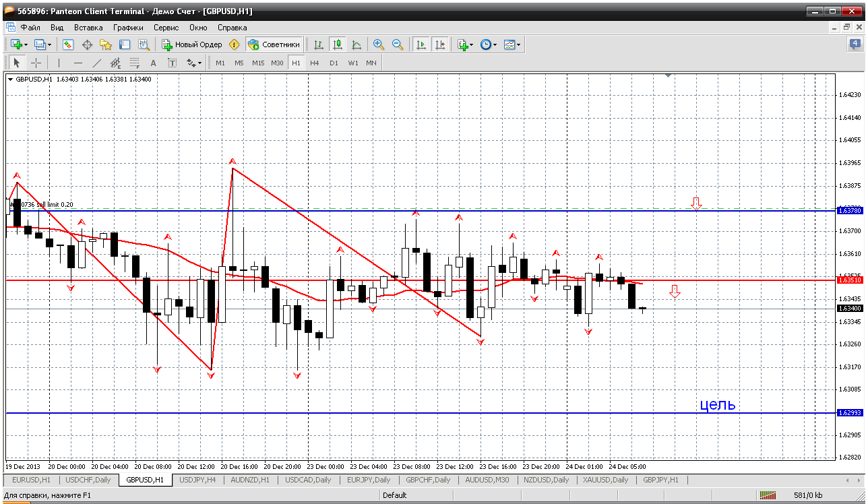
Task: Toggle chart shift from right edge
Action: (440, 44)
